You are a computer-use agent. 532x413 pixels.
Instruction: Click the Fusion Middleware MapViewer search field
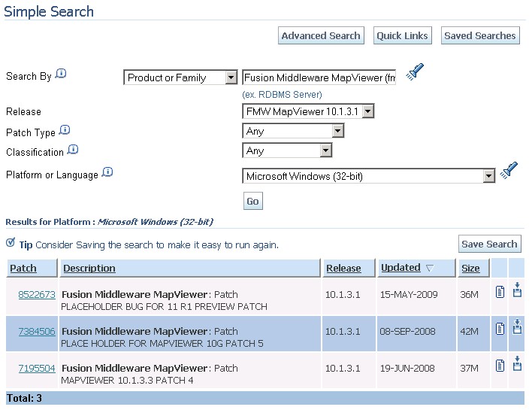tap(319, 77)
